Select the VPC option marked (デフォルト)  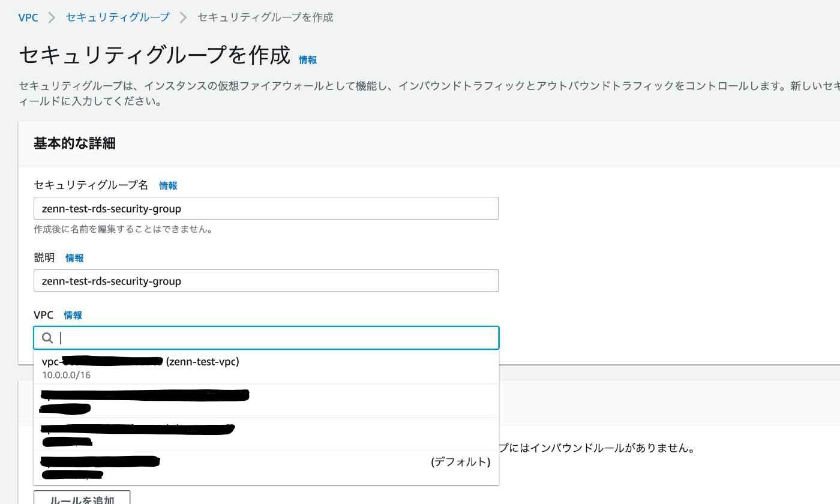tap(266, 468)
